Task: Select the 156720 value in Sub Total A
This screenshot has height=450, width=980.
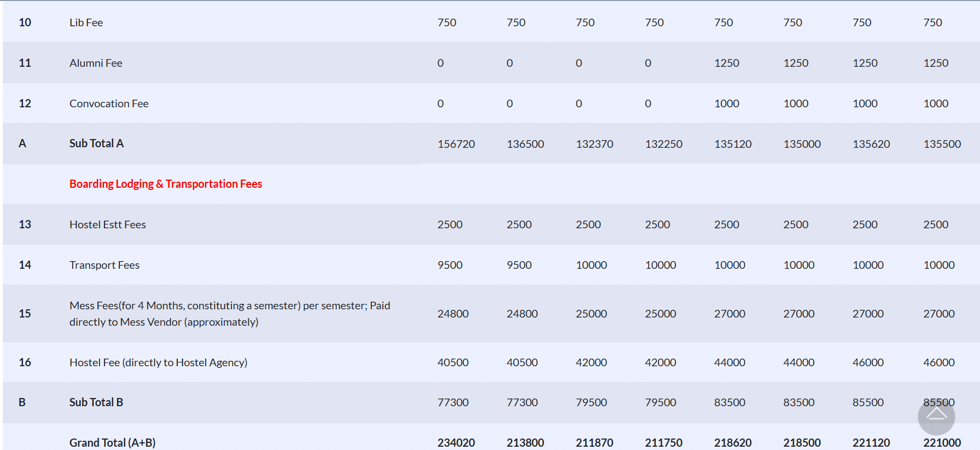Action: 456,144
